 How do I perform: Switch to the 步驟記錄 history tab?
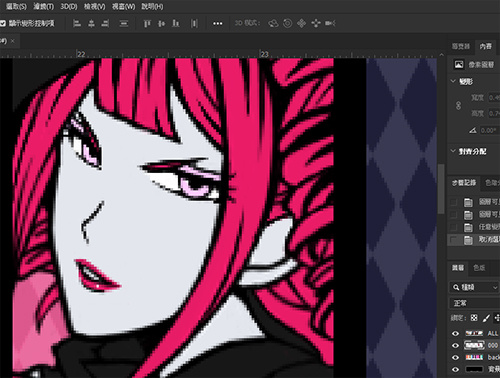pos(464,183)
